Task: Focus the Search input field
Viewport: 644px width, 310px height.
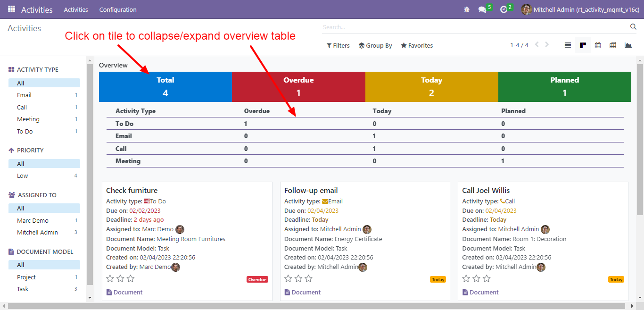Action: point(475,27)
